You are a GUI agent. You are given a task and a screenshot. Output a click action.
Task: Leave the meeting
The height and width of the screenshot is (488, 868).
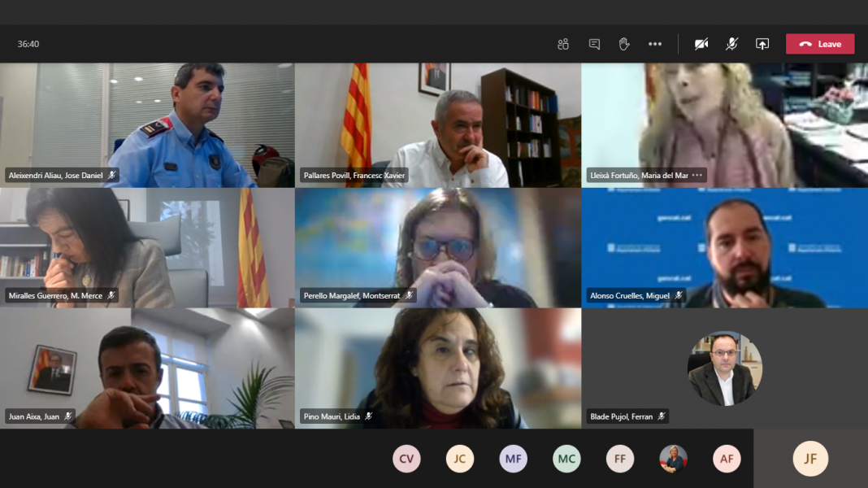tap(820, 44)
